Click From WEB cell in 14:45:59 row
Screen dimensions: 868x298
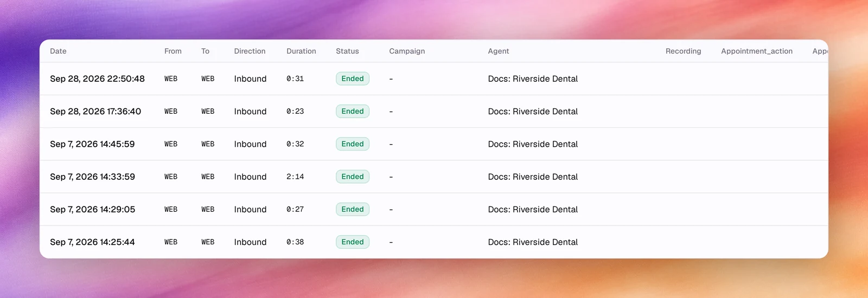(x=171, y=144)
